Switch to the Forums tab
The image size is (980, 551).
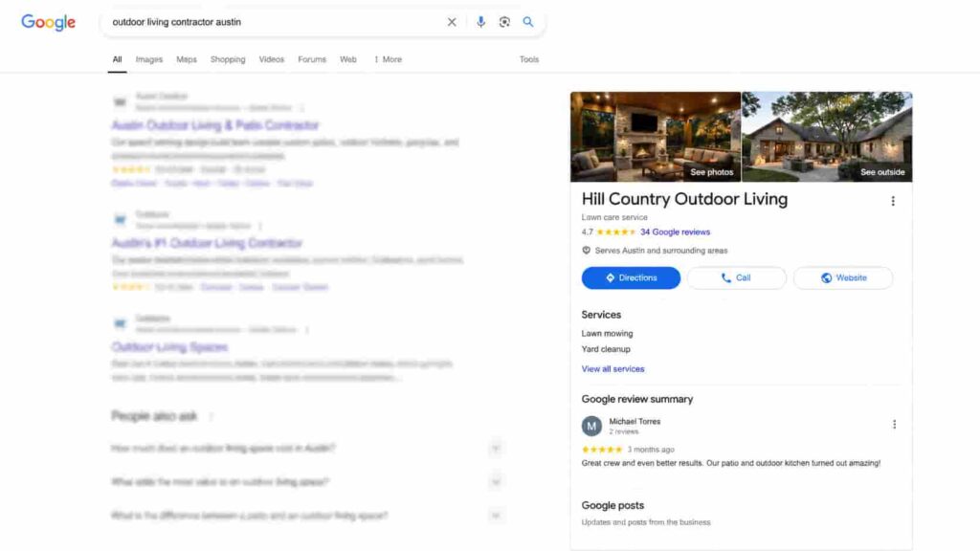(312, 59)
